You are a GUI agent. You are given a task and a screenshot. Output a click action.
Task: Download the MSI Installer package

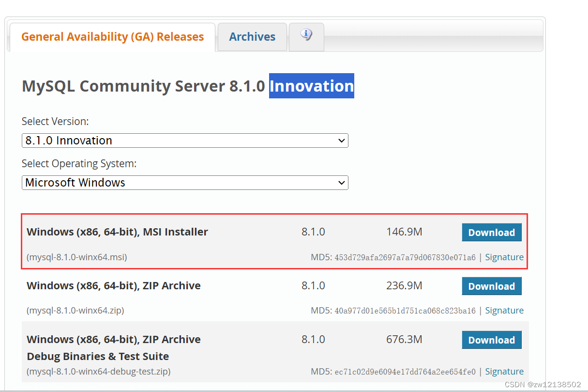[492, 233]
